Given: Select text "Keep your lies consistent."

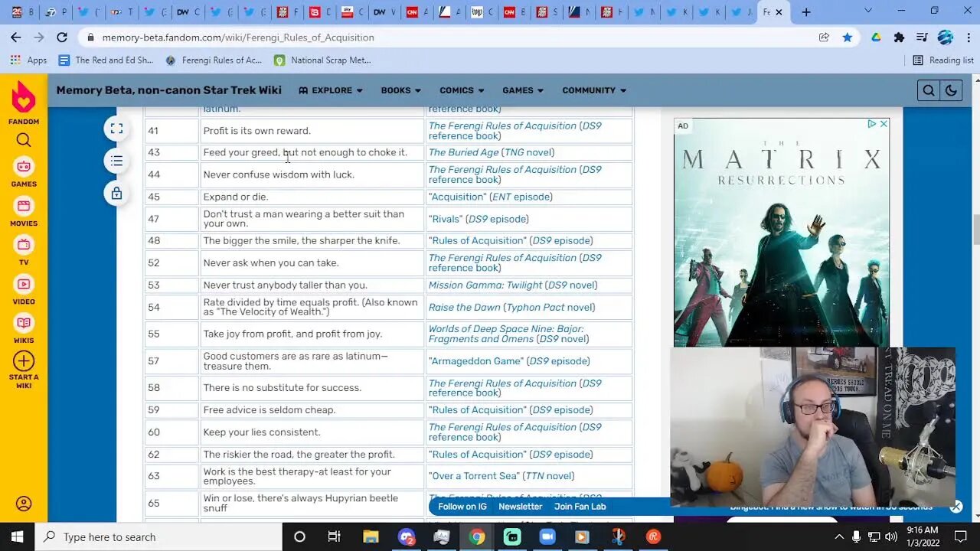Looking at the screenshot, I should pyautogui.click(x=262, y=432).
